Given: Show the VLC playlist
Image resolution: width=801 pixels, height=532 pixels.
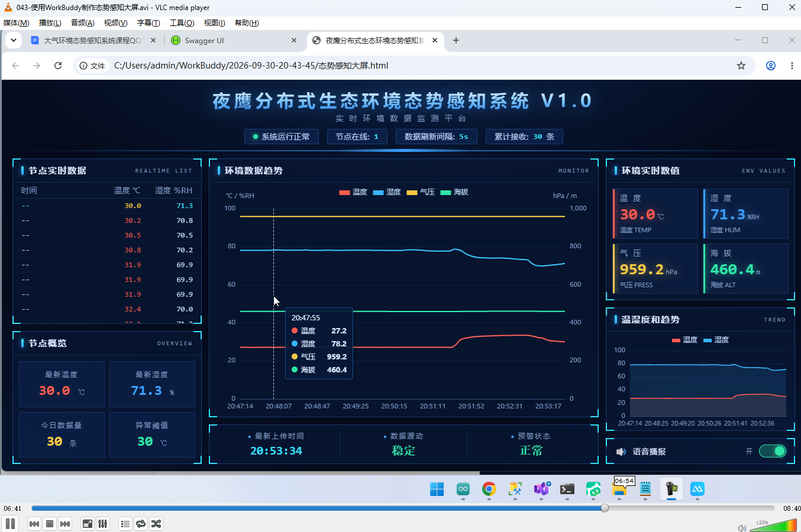Looking at the screenshot, I should click(125, 524).
